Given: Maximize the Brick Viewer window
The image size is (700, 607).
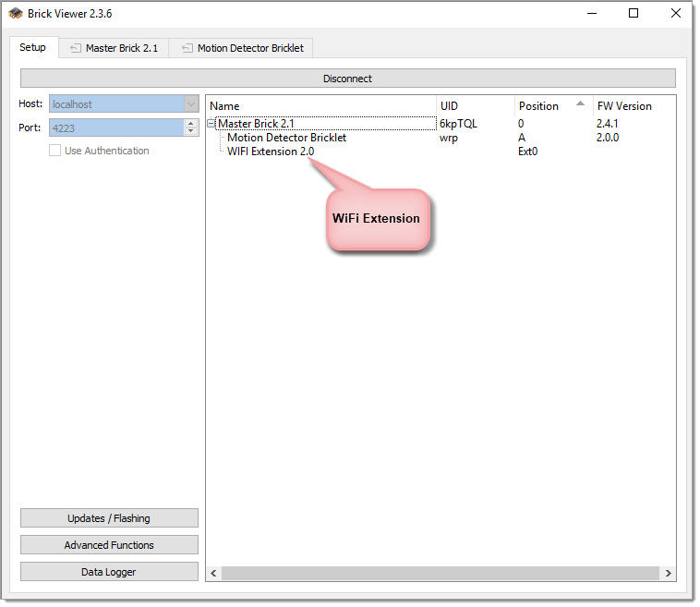Looking at the screenshot, I should (634, 14).
